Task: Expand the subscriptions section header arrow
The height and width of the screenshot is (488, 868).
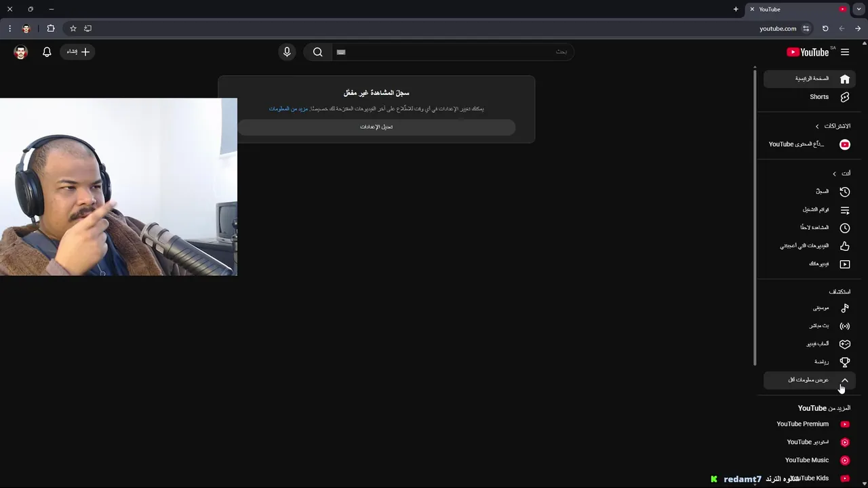Action: point(817,126)
